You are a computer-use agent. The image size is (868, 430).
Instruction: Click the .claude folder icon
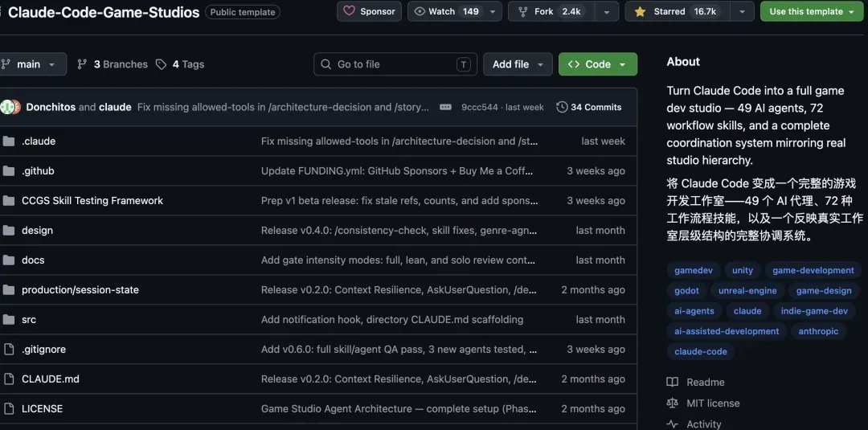8,141
